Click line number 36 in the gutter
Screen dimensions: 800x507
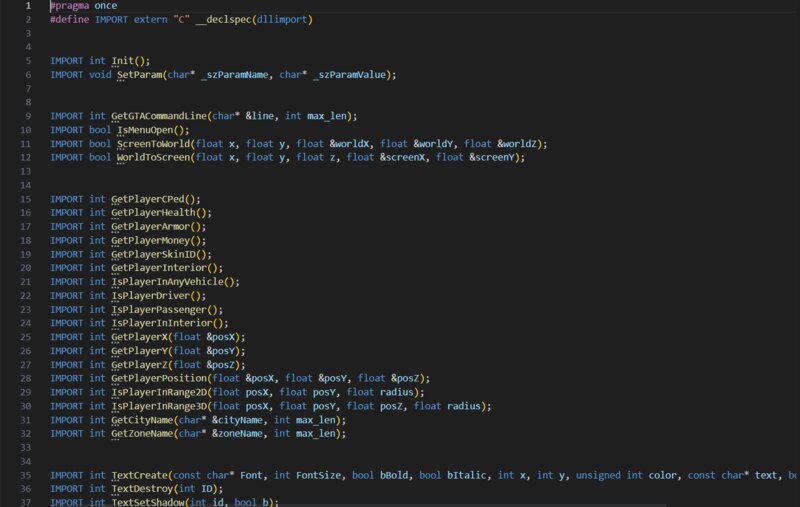(27, 489)
